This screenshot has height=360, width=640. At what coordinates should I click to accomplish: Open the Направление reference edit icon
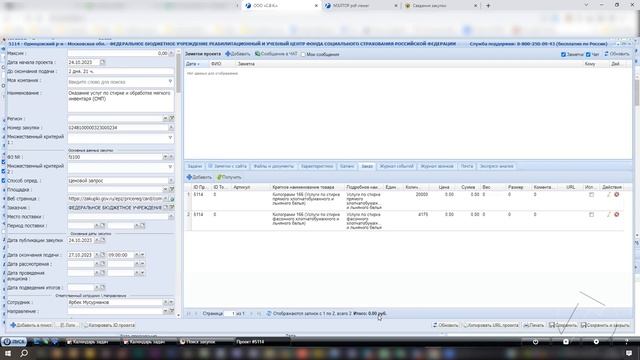[172, 311]
